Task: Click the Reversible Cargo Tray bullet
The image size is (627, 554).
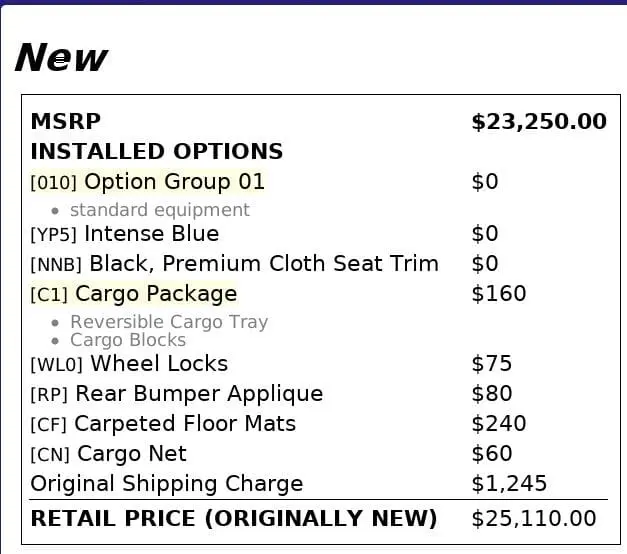Action: tap(169, 322)
